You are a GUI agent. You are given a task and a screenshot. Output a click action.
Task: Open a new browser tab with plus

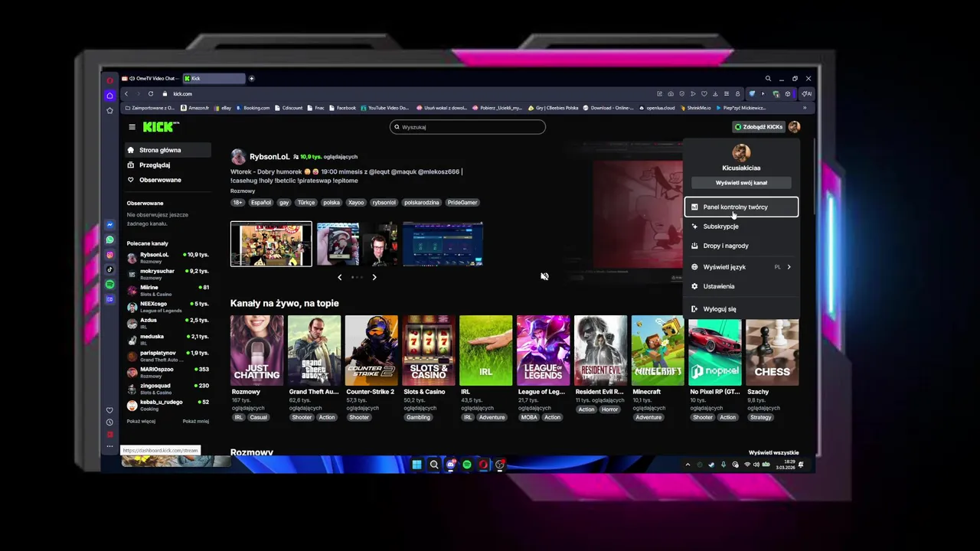(x=251, y=78)
